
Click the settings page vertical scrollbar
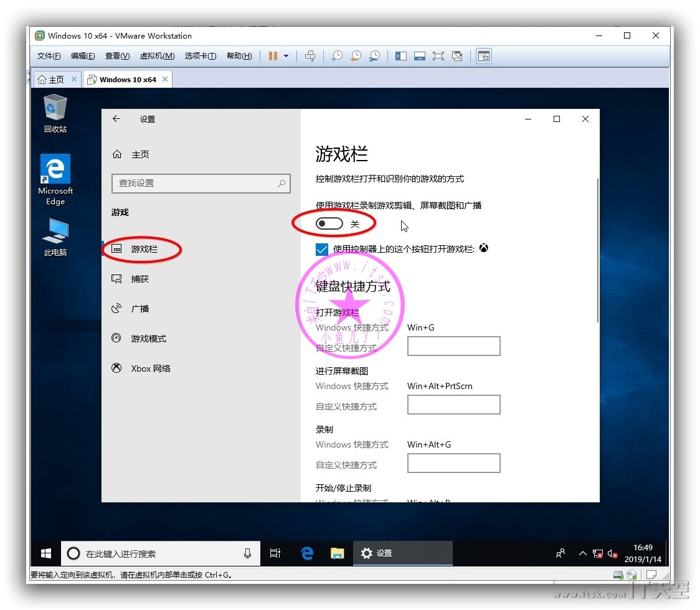(x=597, y=250)
